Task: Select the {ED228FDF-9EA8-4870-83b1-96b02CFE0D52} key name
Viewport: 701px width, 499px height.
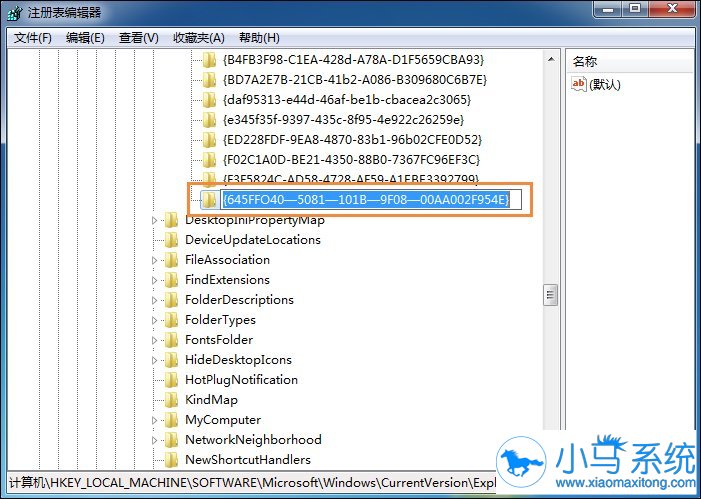Action: pos(352,140)
